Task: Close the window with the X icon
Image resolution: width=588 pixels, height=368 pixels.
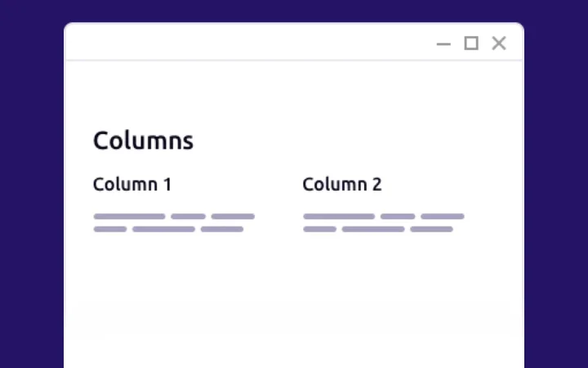Action: 499,43
